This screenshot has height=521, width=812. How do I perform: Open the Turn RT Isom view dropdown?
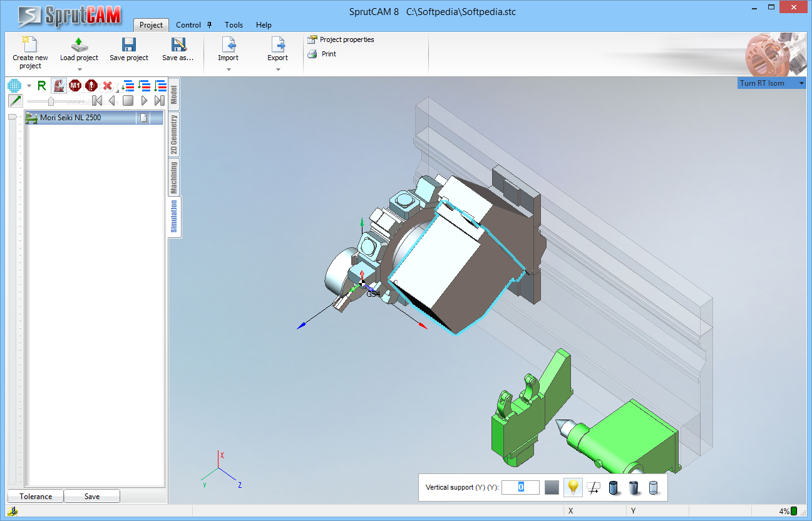tap(772, 83)
